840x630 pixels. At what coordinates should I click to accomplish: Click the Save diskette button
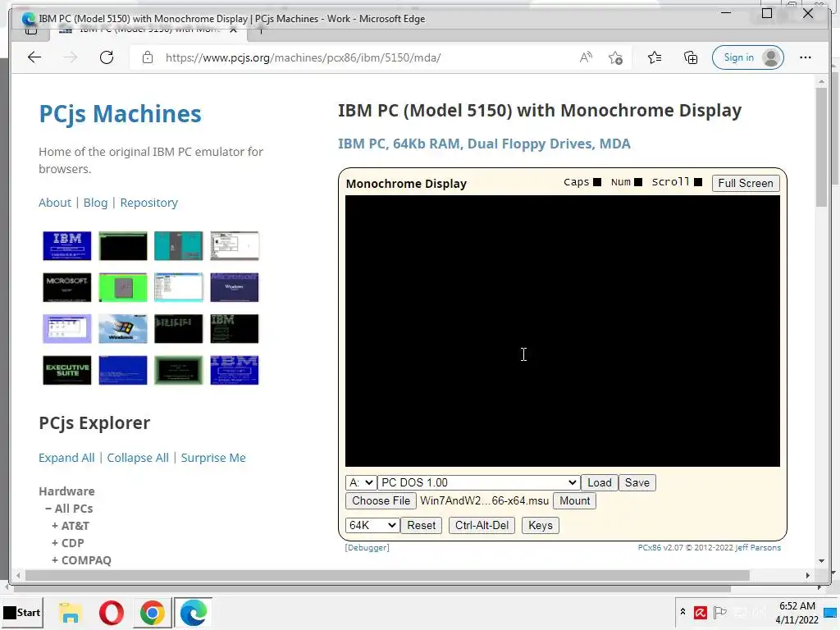(637, 482)
